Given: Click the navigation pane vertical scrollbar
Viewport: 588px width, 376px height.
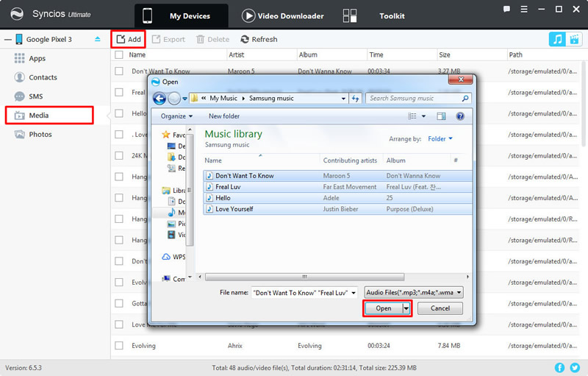Looking at the screenshot, I should (190, 191).
